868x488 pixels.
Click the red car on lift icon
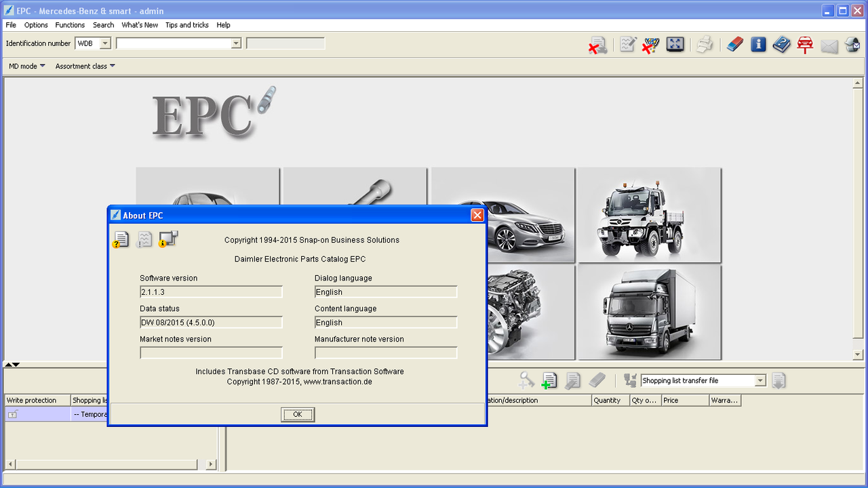coord(805,45)
